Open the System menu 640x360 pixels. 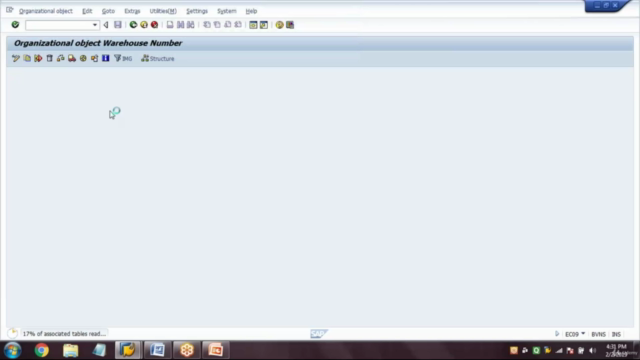point(227,11)
